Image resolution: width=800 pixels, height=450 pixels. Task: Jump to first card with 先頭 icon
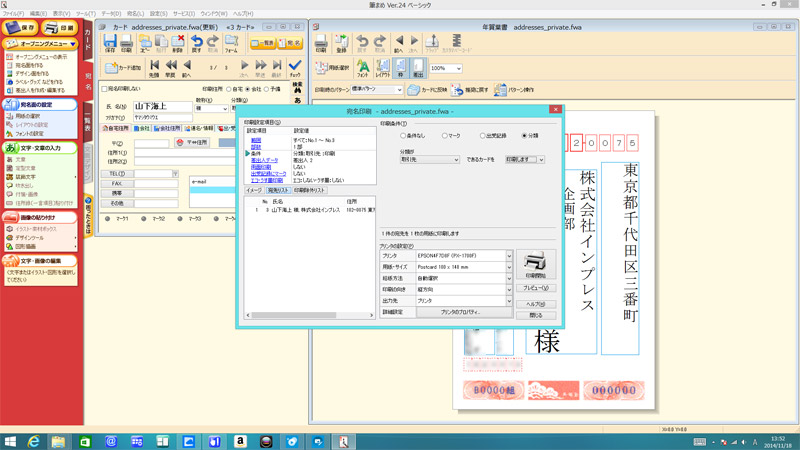coord(153,68)
